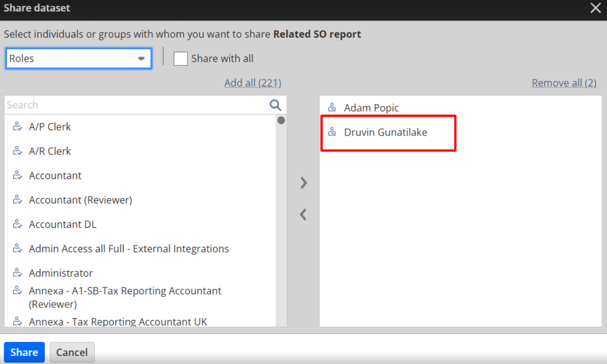This screenshot has width=607, height=364.
Task: Focus the Search input field
Action: point(134,105)
